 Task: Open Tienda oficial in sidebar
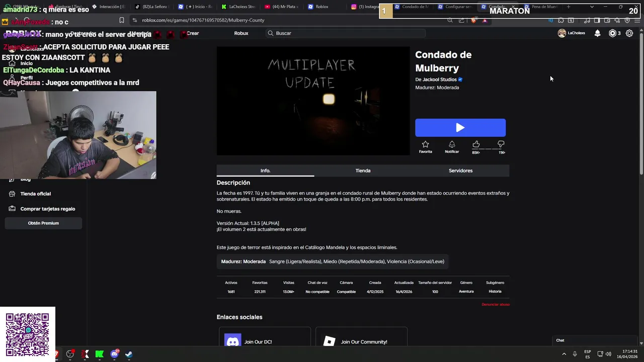tap(35, 194)
